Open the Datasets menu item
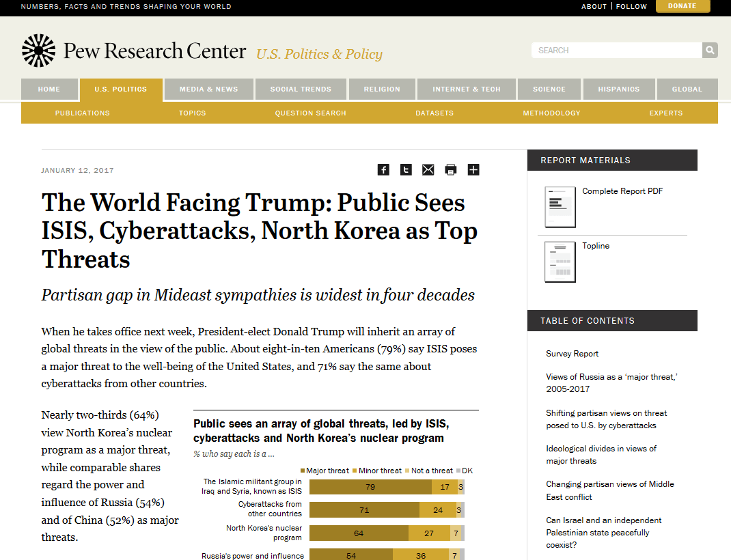Screen dimensions: 731x560 click(x=435, y=113)
